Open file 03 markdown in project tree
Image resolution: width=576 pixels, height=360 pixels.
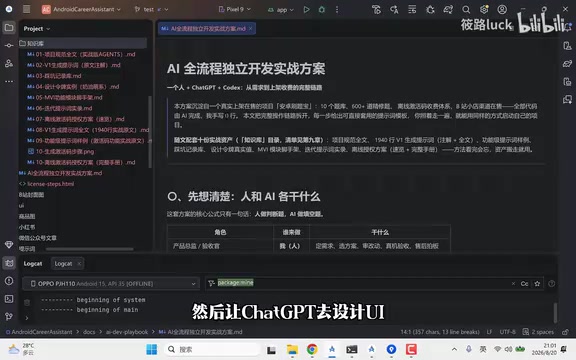pos(54,76)
